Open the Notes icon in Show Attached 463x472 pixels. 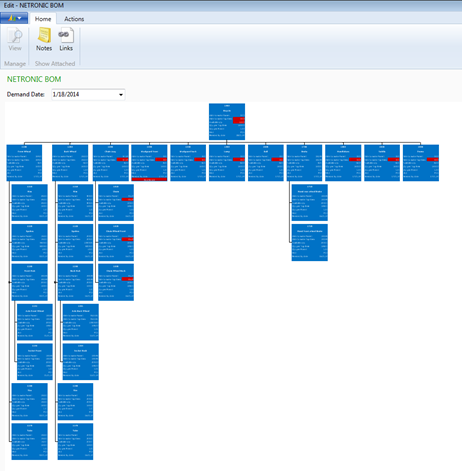44,35
